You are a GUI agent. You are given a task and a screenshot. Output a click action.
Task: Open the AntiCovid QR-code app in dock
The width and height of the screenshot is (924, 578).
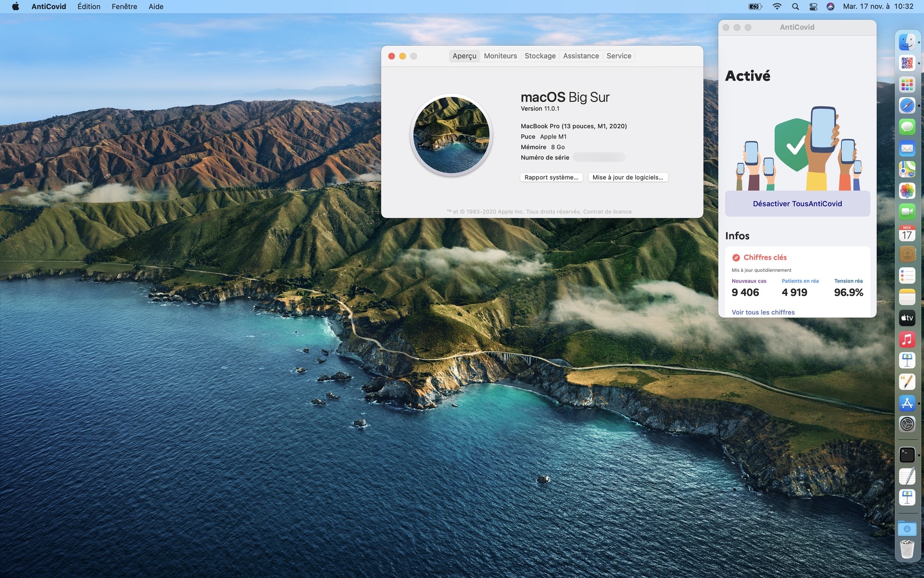907,63
